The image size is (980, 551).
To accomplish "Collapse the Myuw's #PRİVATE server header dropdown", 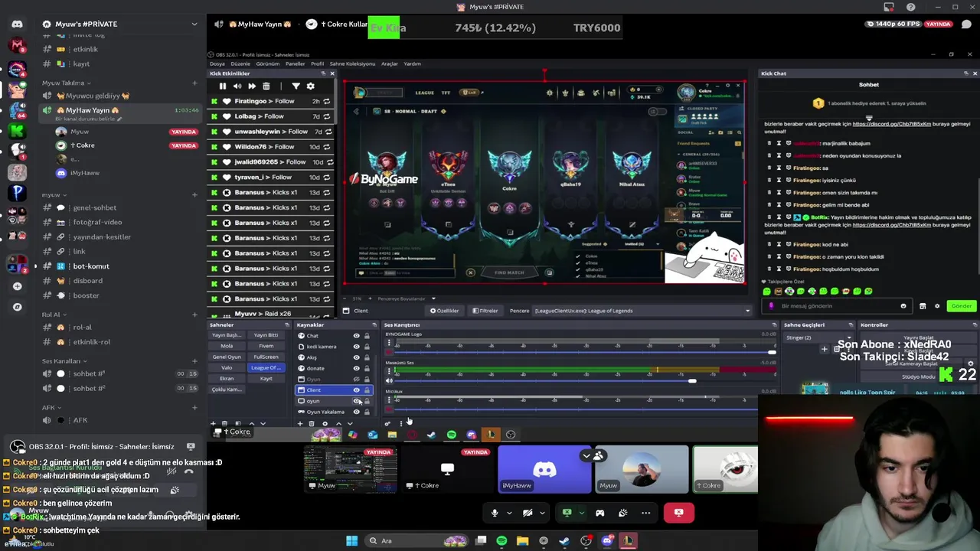I will 194,24.
